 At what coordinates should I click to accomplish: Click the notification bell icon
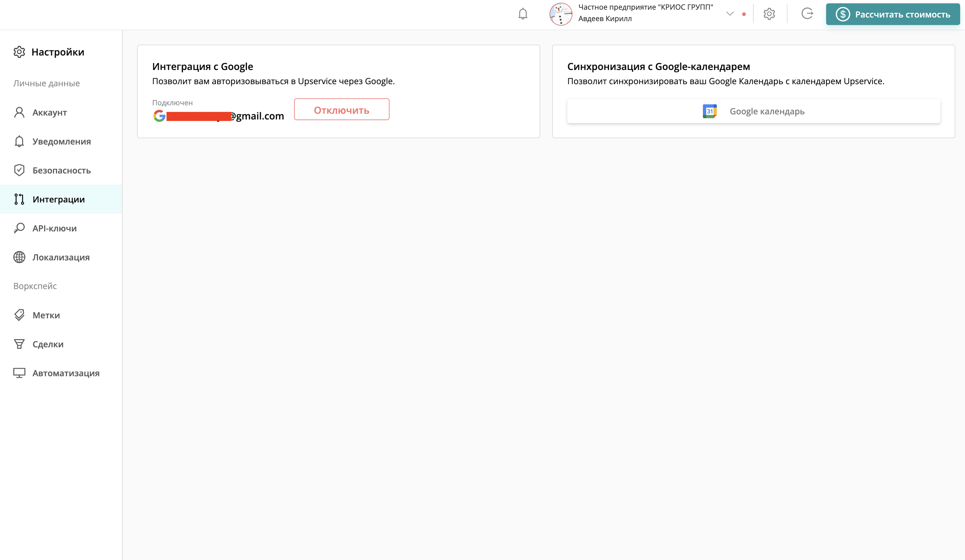click(x=523, y=14)
